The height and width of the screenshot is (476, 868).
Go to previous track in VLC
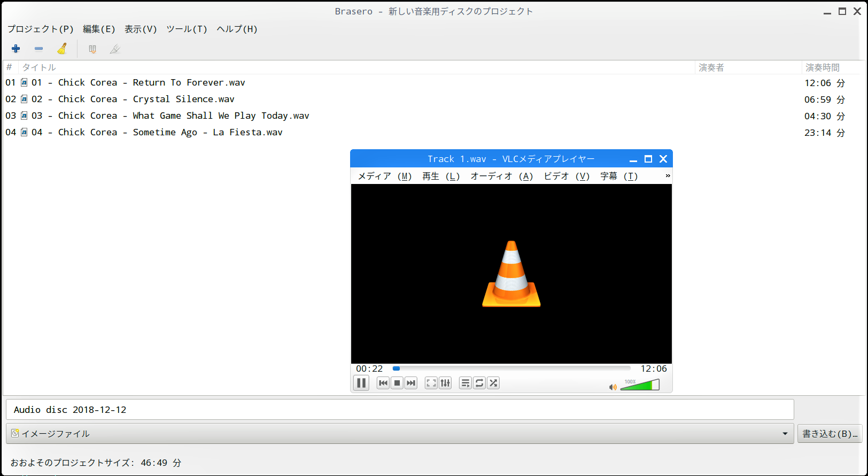[x=383, y=383]
